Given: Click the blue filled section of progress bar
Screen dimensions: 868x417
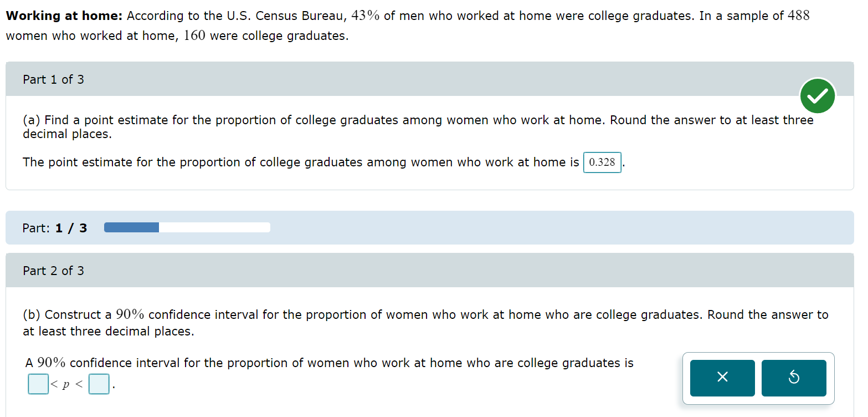Looking at the screenshot, I should (131, 227).
